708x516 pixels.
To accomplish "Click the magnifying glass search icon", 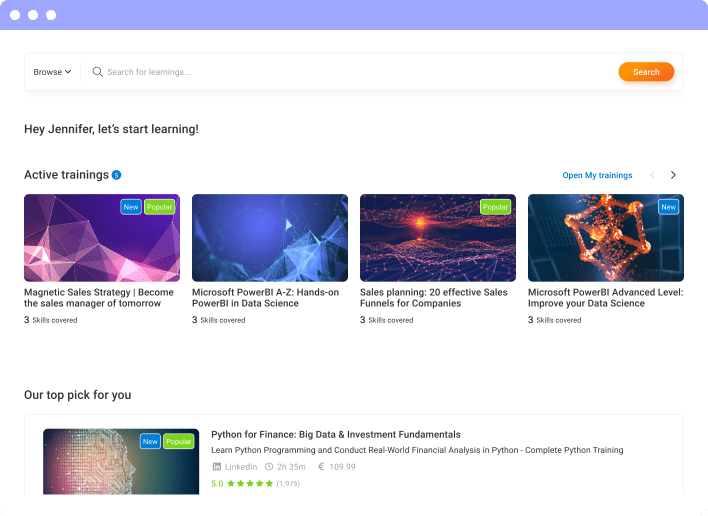I will [x=97, y=72].
